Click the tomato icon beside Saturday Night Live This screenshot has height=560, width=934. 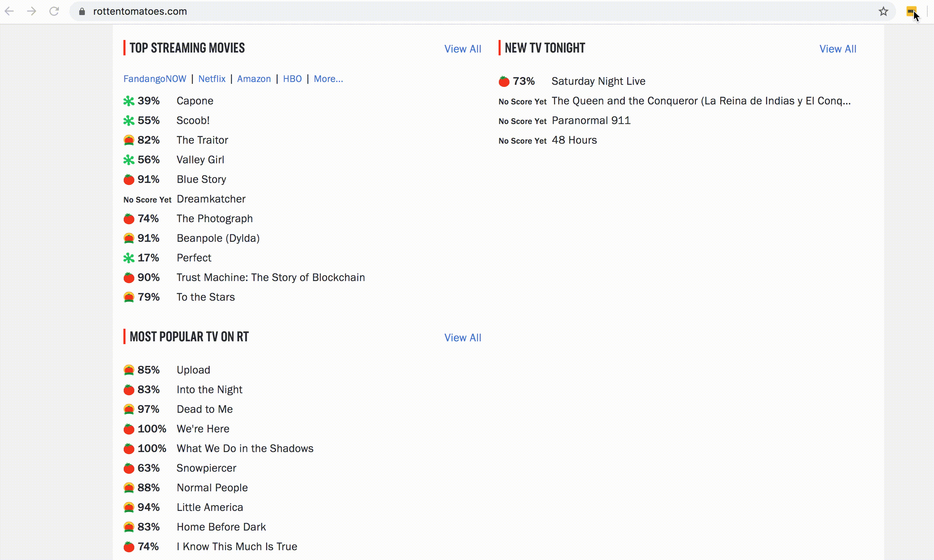click(x=504, y=81)
